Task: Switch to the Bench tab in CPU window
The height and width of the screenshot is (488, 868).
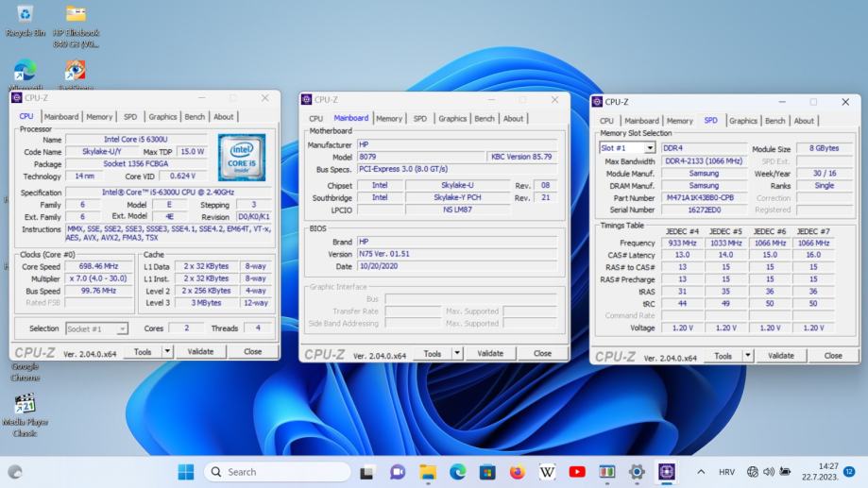Action: (x=195, y=117)
